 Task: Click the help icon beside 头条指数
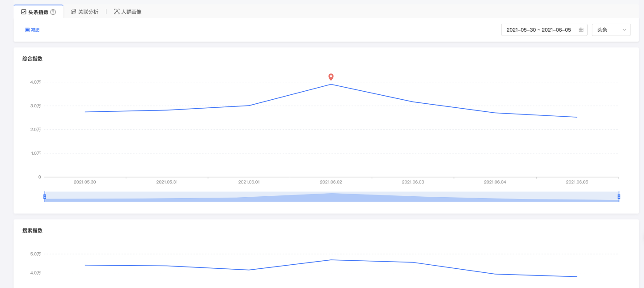pos(53,12)
